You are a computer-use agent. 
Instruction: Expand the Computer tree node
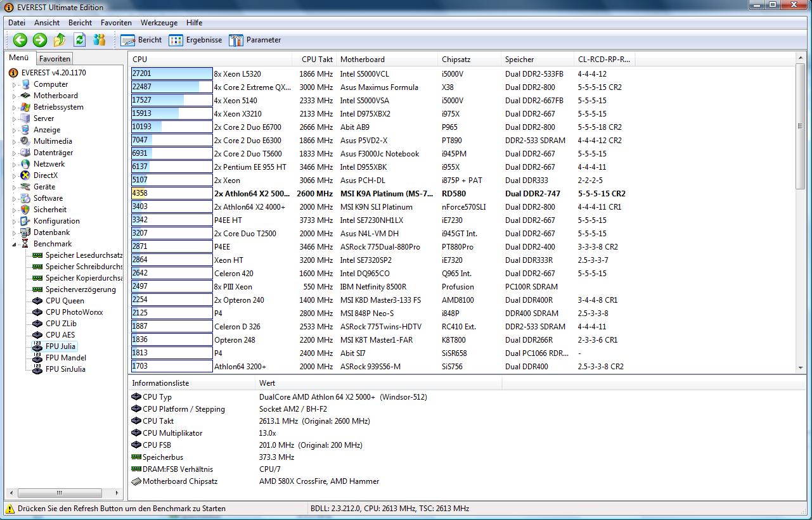(x=15, y=84)
